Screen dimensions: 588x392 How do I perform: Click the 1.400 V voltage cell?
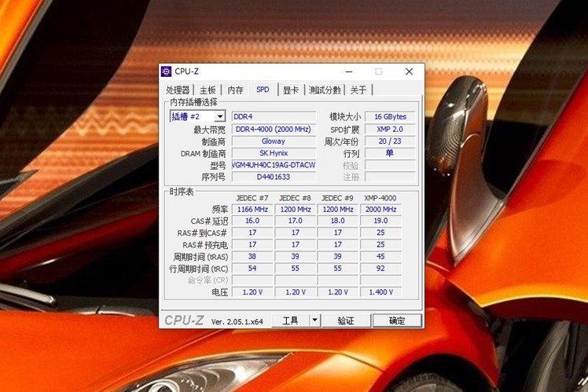pos(380,292)
